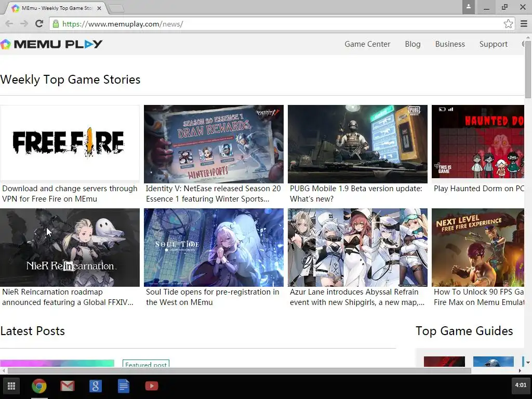
Task: Open Gmail from the shelf
Action: coord(67,386)
